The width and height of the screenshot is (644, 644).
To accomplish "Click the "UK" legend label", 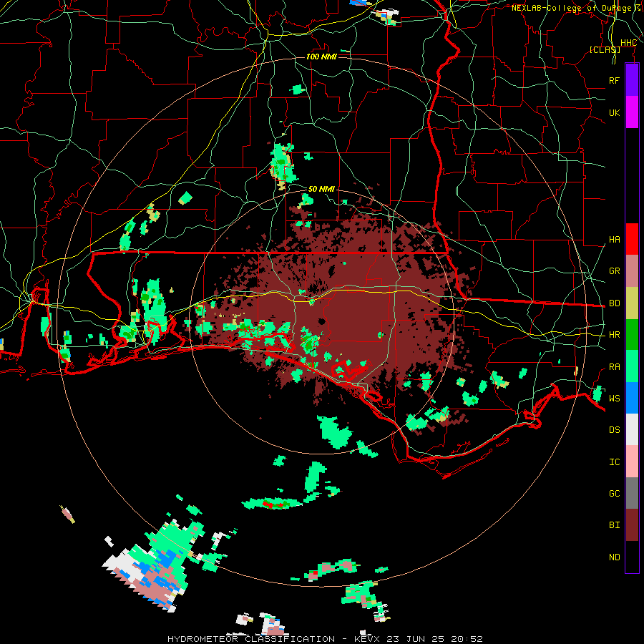I will pos(614,112).
